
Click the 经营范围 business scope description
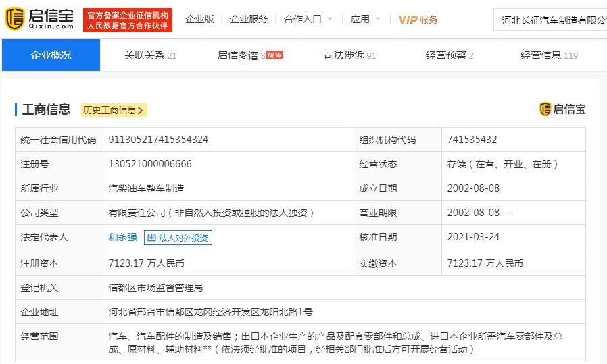tap(335, 342)
